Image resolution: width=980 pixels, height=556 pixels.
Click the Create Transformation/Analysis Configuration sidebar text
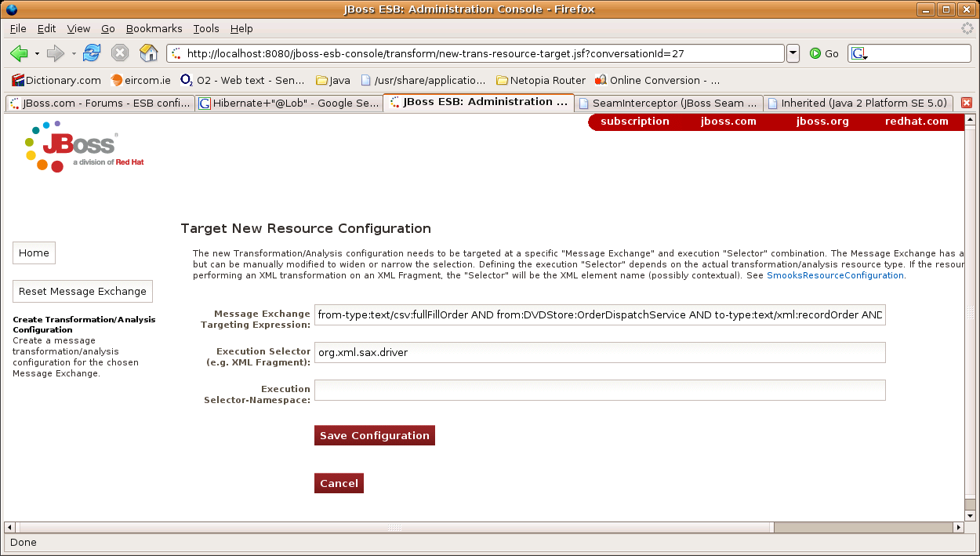[x=84, y=325]
